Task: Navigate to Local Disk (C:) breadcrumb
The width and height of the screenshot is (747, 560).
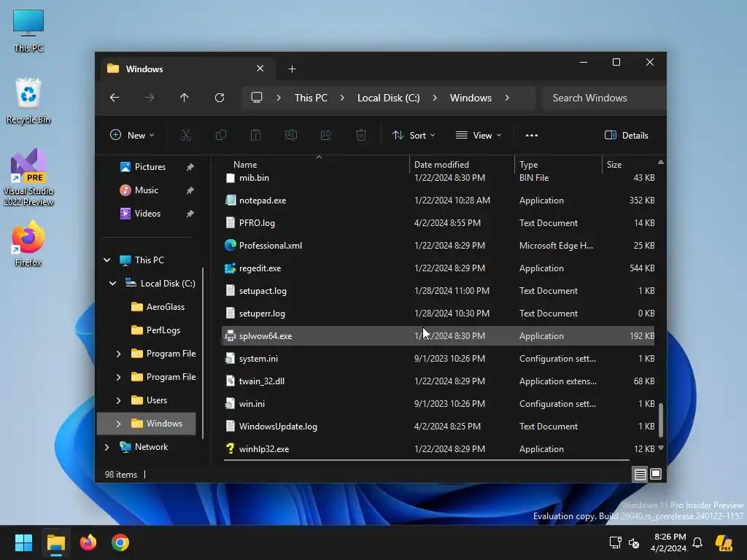Action: 389,98
